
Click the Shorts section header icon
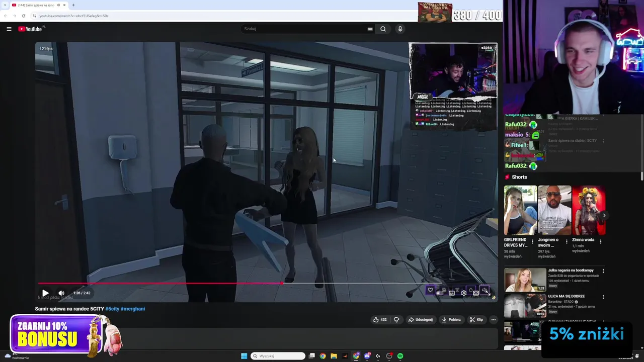pyautogui.click(x=507, y=177)
